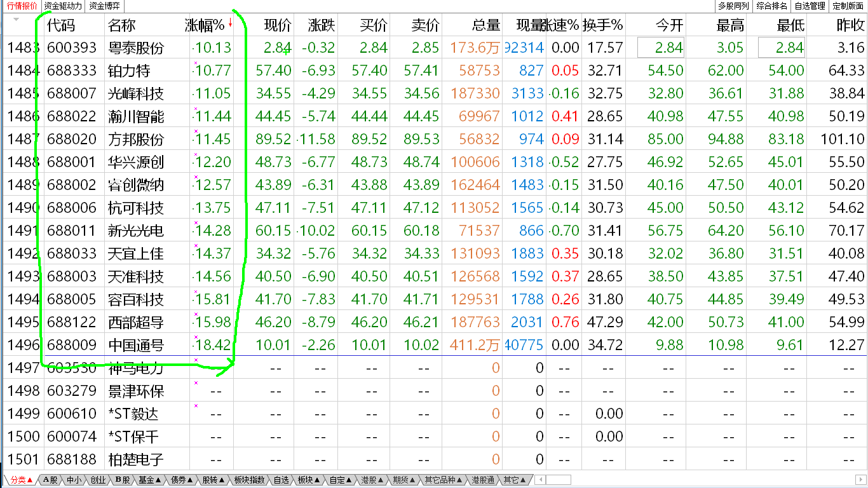Sort by the 代码 column header

61,25
